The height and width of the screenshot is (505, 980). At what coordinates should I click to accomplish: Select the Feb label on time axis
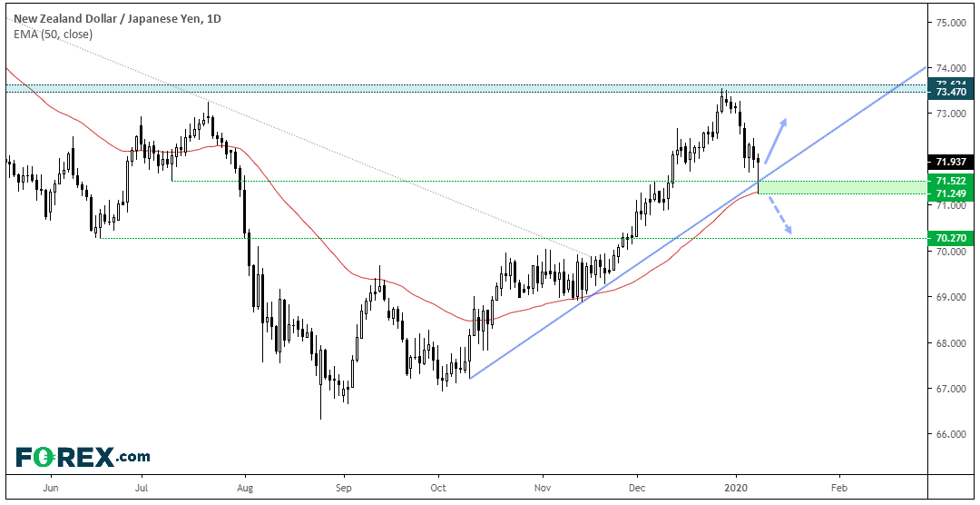point(838,486)
